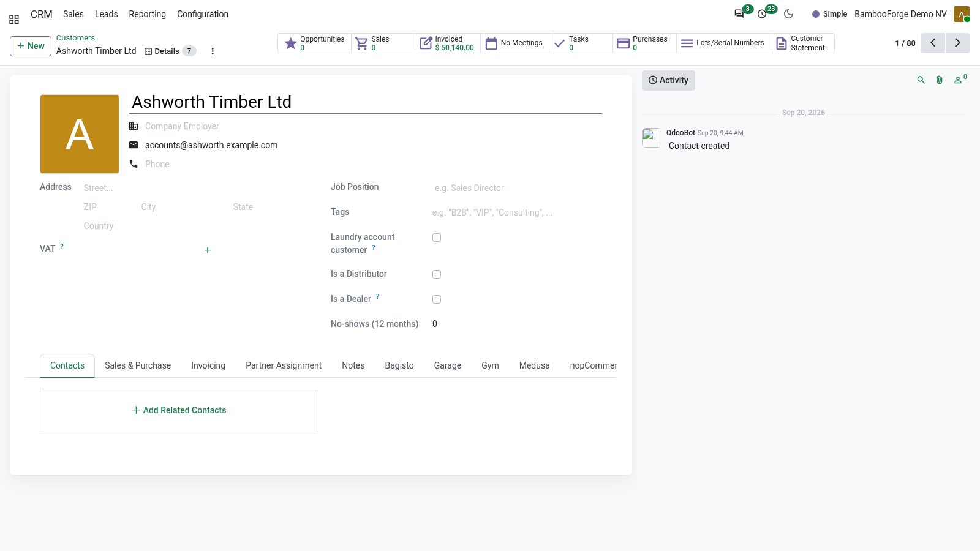Check the Is a Distributor checkbox

(437, 274)
